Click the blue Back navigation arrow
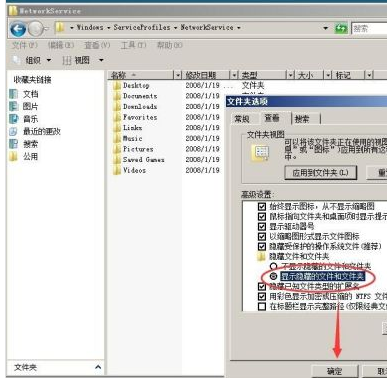 coord(18,29)
